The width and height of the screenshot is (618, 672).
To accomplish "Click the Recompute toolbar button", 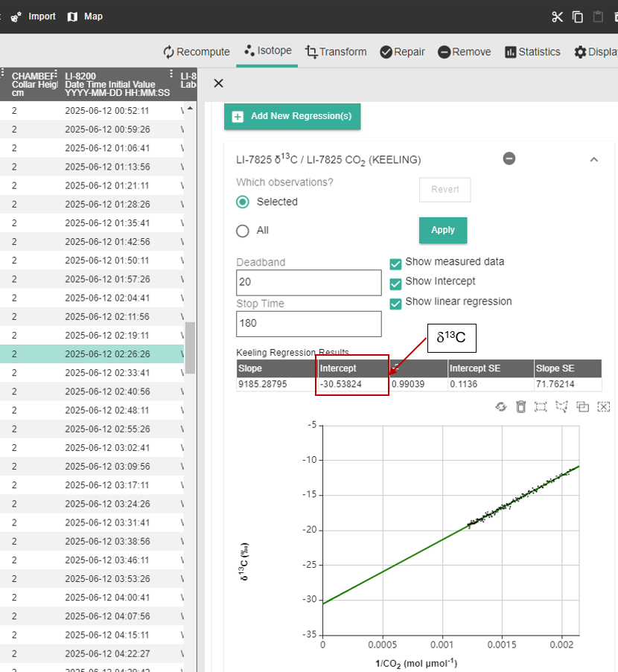I will point(197,52).
